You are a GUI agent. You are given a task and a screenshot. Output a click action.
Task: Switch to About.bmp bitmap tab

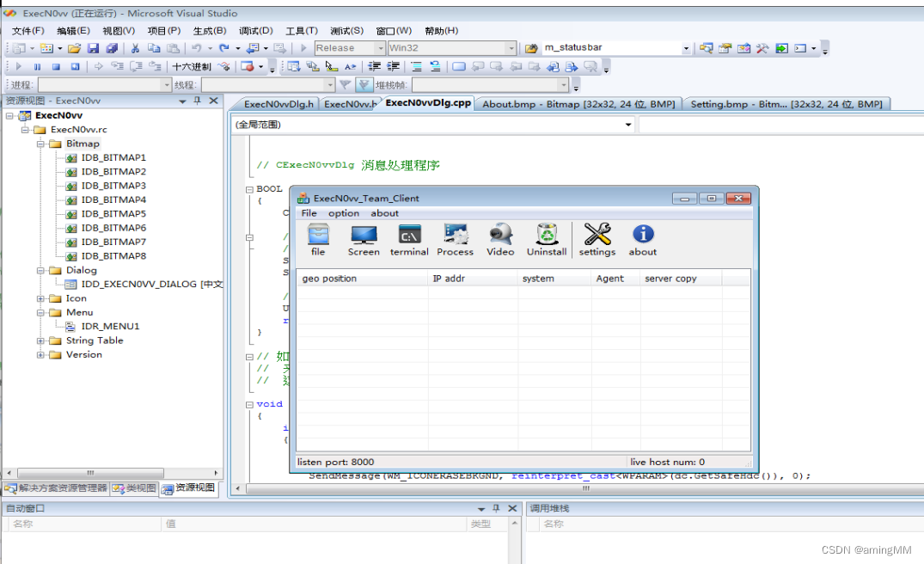click(578, 104)
